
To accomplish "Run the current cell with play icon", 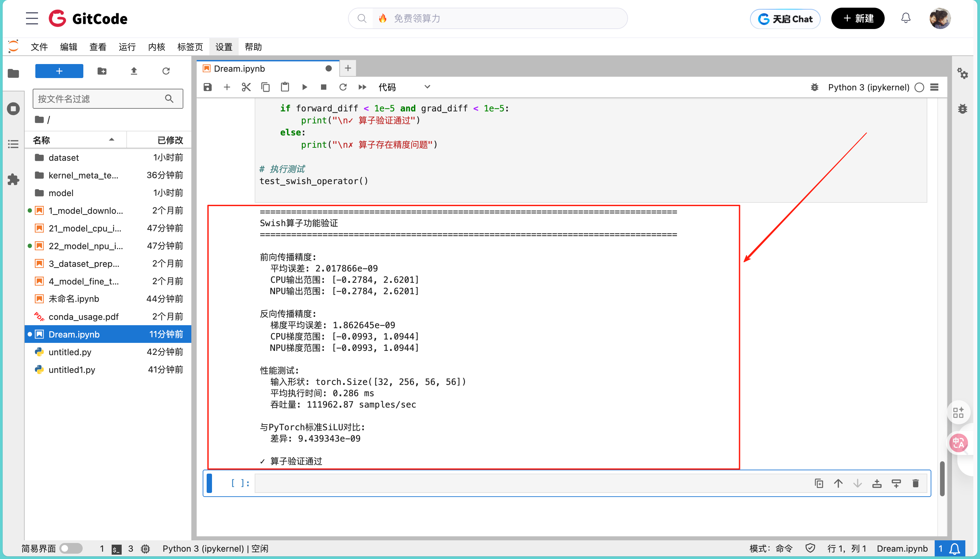I will pyautogui.click(x=304, y=87).
